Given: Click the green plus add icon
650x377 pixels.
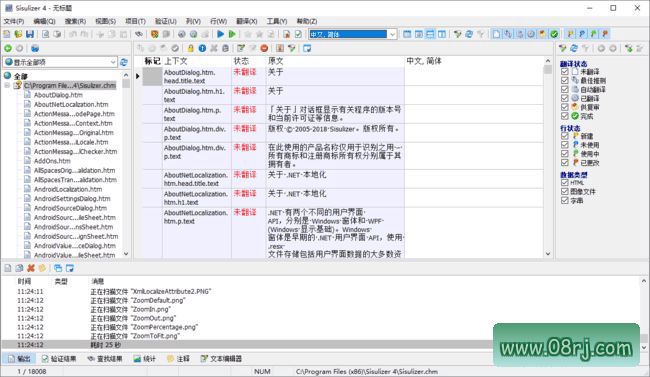Looking at the screenshot, I should pyautogui.click(x=7, y=49).
